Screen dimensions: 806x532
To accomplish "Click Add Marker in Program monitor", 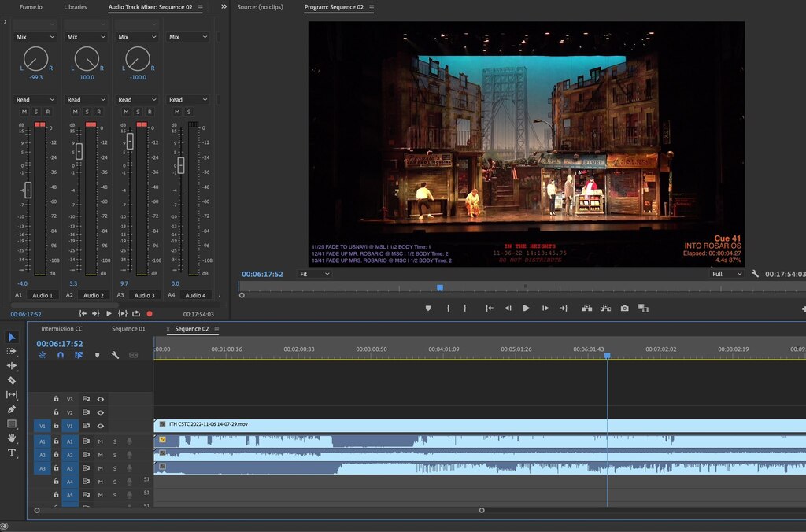I will click(428, 308).
